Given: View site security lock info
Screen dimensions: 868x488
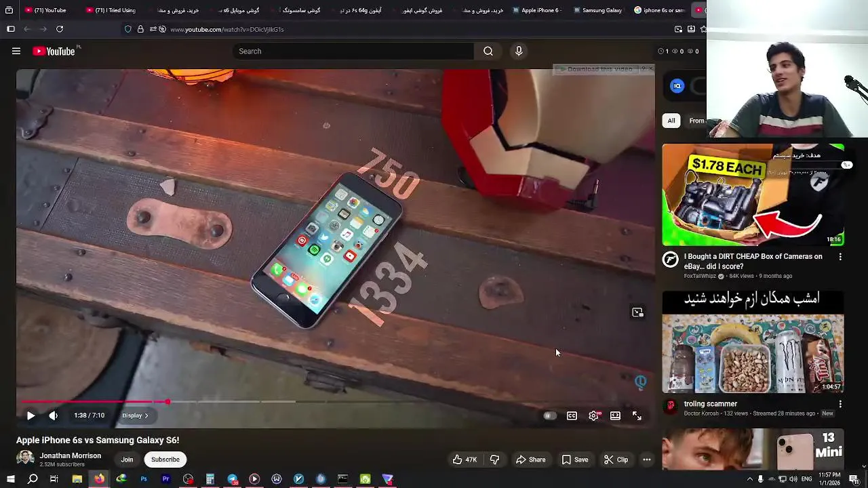Looking at the screenshot, I should tap(140, 29).
